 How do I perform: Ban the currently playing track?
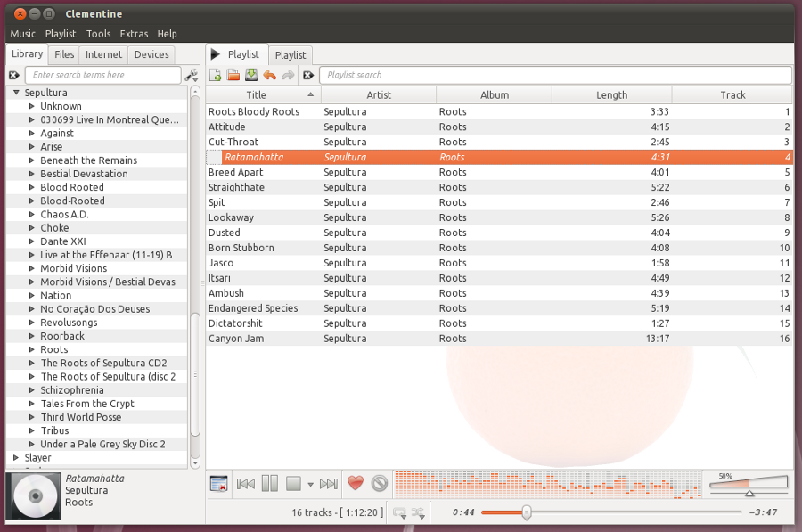pos(378,483)
